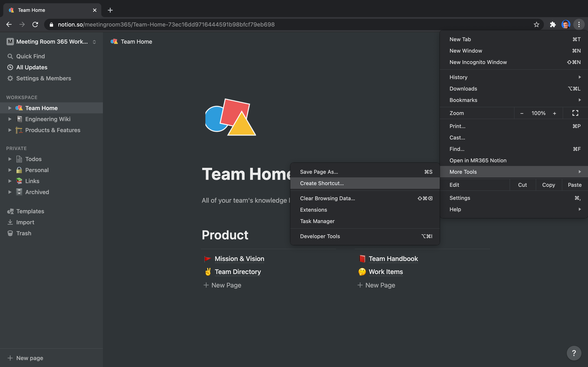
Task: Open the Trash
Action: [x=23, y=233]
